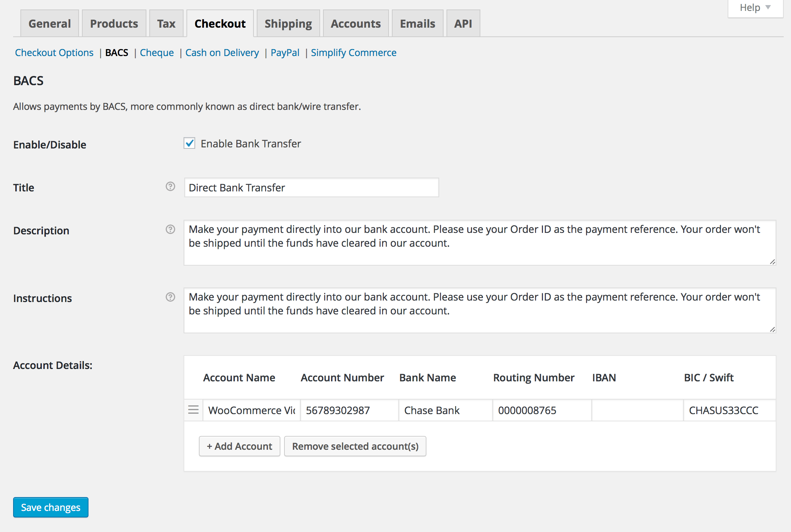Image resolution: width=791 pixels, height=532 pixels.
Task: Click the Direct Bank Transfer title field
Action: click(311, 188)
